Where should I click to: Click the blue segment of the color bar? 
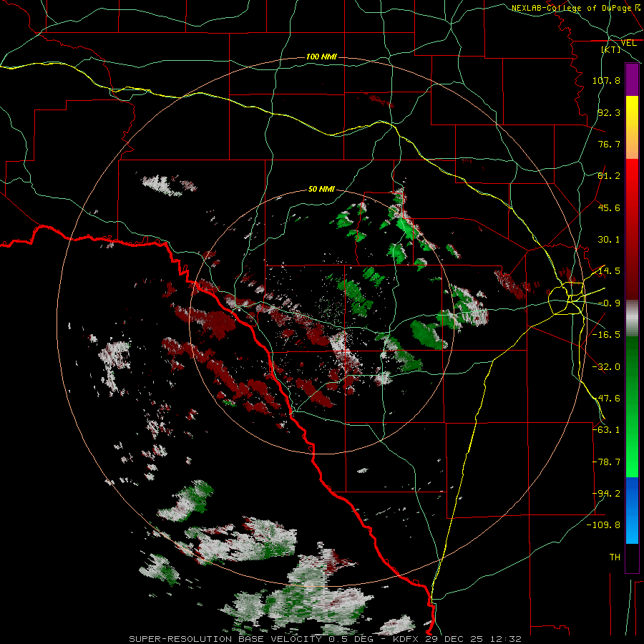[632, 510]
